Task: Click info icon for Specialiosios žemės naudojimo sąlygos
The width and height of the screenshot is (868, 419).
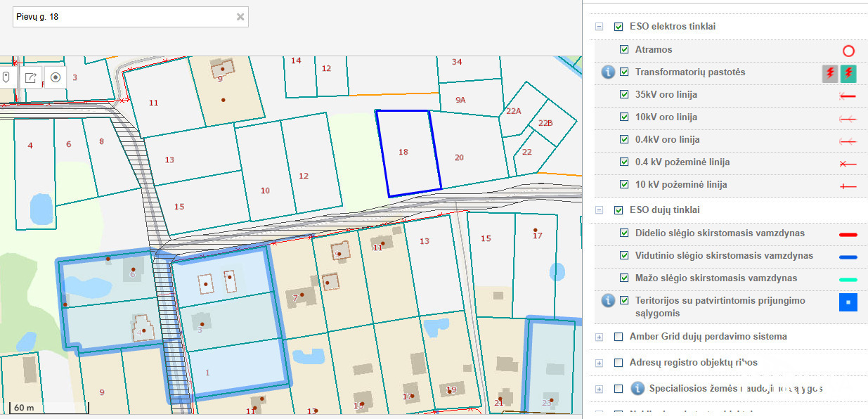Action: click(x=637, y=389)
